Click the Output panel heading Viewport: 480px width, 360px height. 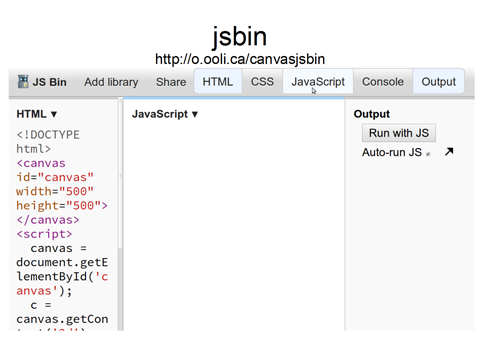371,114
